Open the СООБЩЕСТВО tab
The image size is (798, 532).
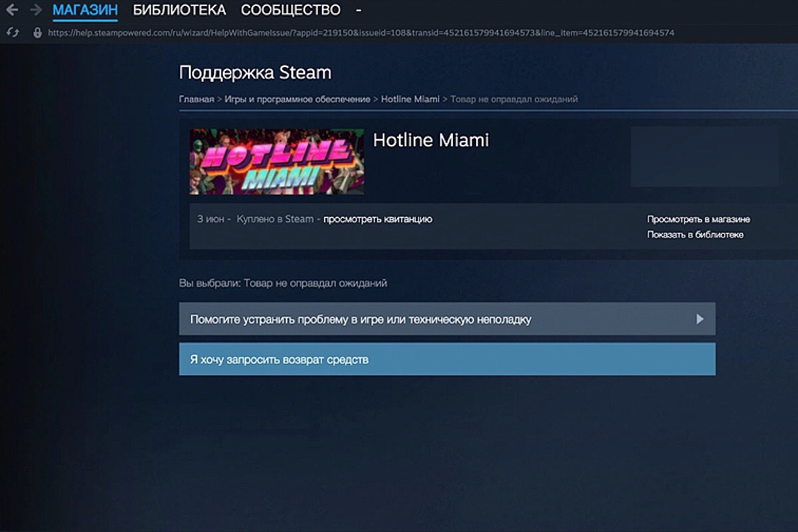(x=291, y=10)
